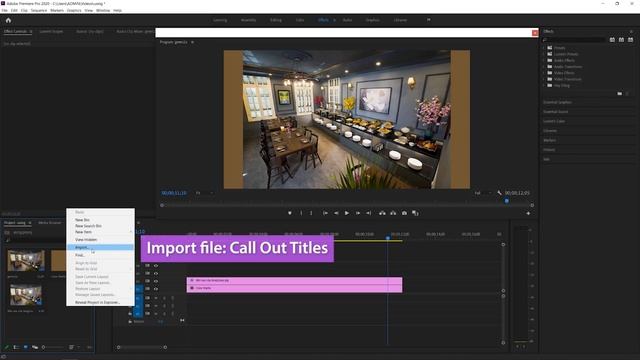Open workspace overflow chevron menu
640x360 pixels.
point(429,20)
